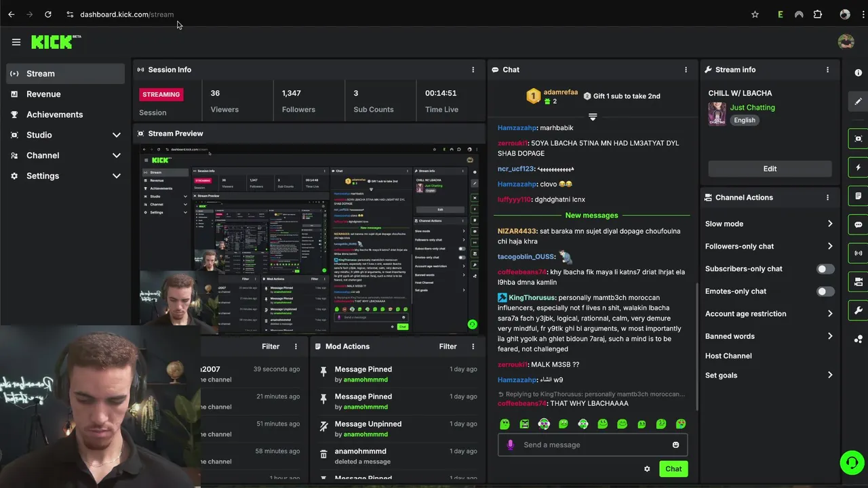868x488 pixels.
Task: Open the Session Info three-dot options menu
Action: click(x=473, y=70)
